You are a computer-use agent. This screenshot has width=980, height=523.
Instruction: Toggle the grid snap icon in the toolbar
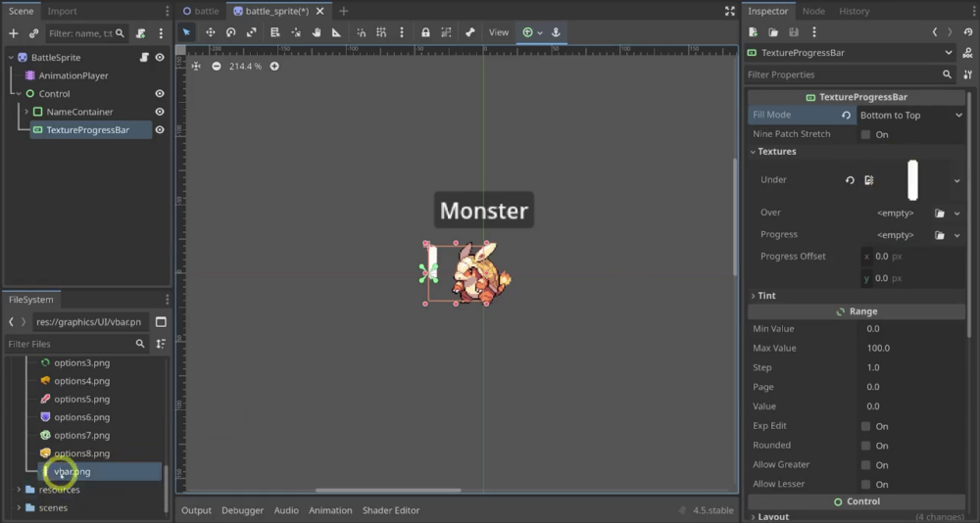tap(380, 32)
